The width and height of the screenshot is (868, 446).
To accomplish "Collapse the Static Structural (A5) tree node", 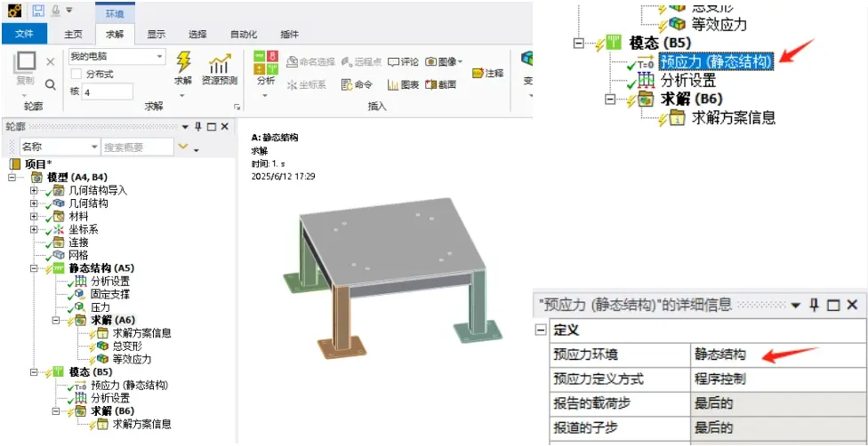I will coord(35,268).
